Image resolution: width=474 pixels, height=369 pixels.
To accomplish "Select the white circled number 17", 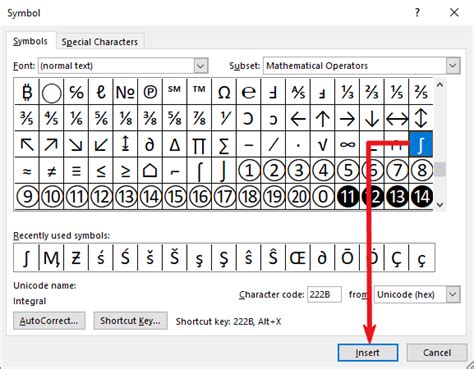I will pos(224,197).
